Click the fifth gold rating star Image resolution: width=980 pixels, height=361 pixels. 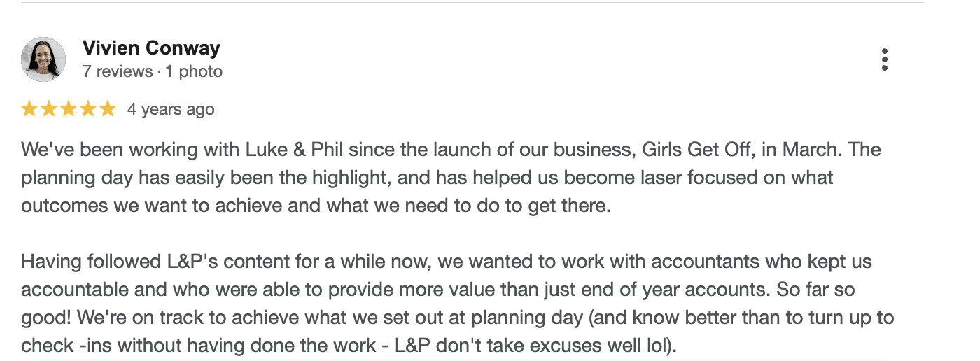point(107,109)
